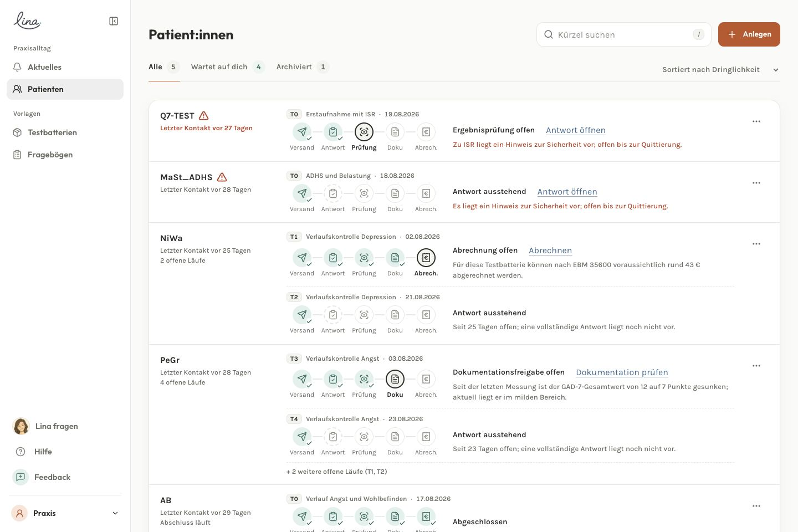Click the PeGr T4 Prüfung step icon

[364, 437]
